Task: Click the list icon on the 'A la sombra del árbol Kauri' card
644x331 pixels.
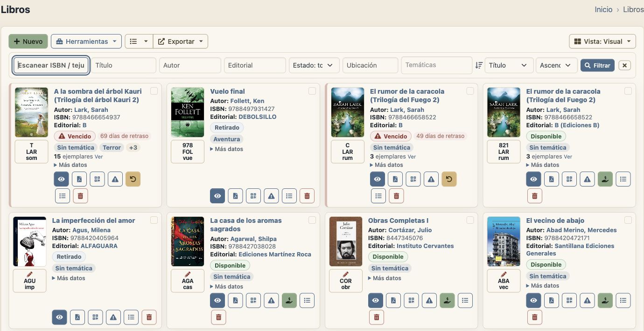Action: [63, 196]
